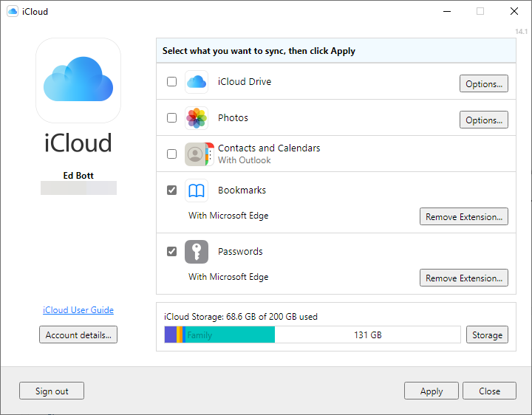Uncheck the Bookmarks checkbox

[171, 191]
